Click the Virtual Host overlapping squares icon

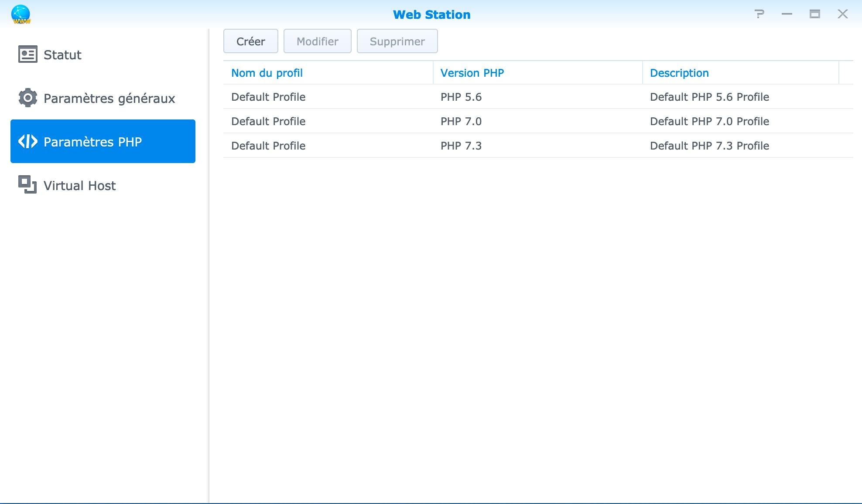pyautogui.click(x=27, y=185)
